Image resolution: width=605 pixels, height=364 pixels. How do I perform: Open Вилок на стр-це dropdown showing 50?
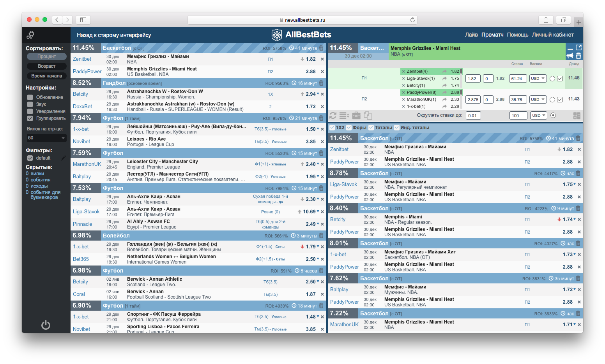(46, 138)
